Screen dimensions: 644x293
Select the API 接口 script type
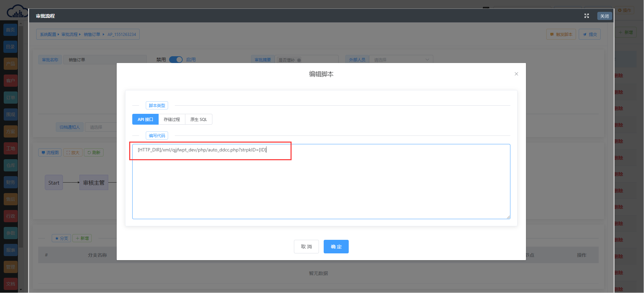tap(145, 119)
